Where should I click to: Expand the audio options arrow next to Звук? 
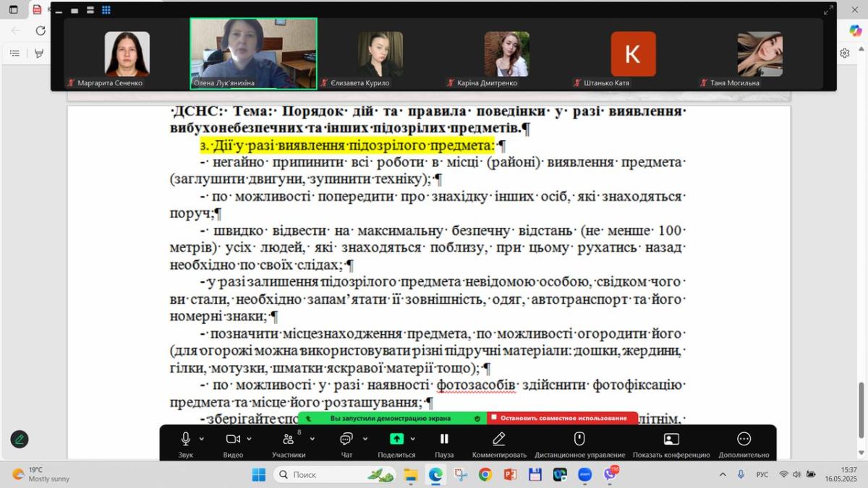[x=202, y=439]
